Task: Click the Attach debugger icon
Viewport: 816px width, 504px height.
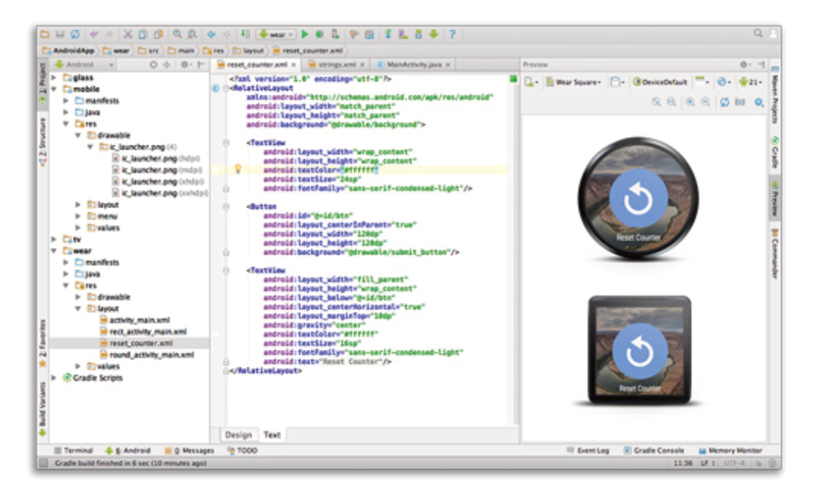Action: (336, 35)
